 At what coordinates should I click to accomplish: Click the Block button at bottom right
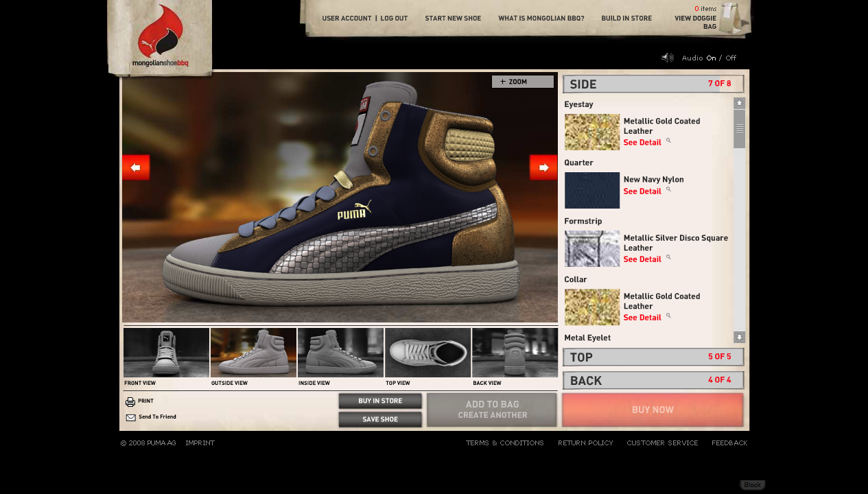[x=752, y=485]
